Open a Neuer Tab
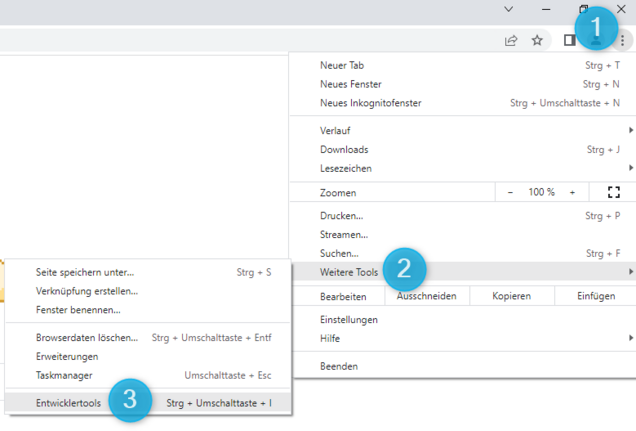The height and width of the screenshot is (431, 636). tap(462, 65)
